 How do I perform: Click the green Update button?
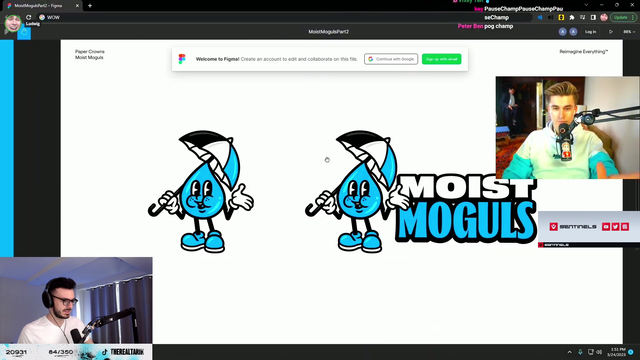[620, 18]
